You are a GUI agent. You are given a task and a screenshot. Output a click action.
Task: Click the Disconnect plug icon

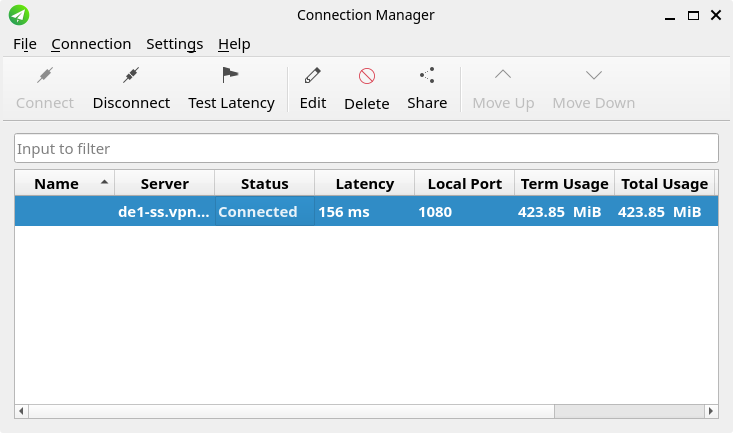point(131,75)
